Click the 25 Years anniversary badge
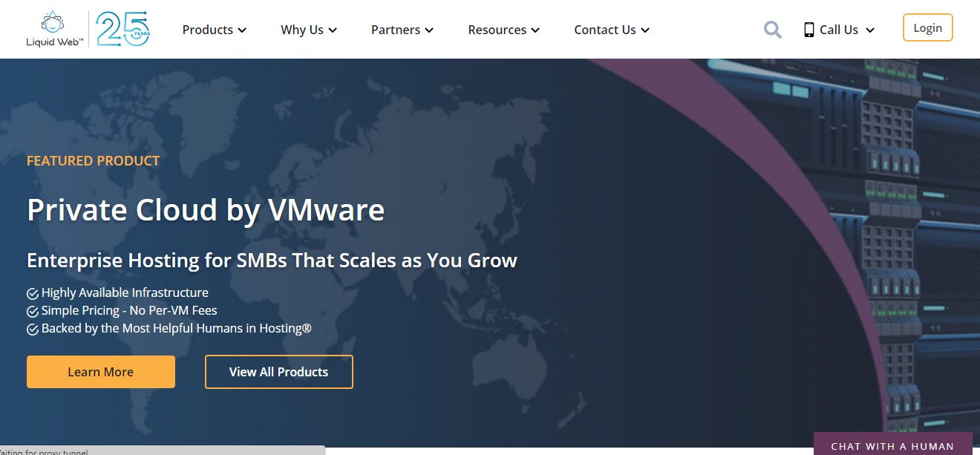980x455 pixels. (122, 30)
